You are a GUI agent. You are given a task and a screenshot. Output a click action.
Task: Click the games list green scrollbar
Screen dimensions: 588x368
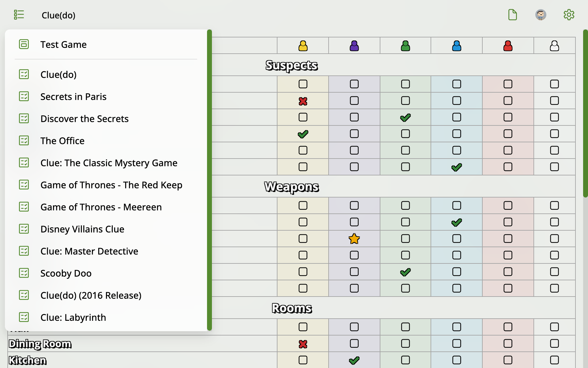pyautogui.click(x=209, y=180)
